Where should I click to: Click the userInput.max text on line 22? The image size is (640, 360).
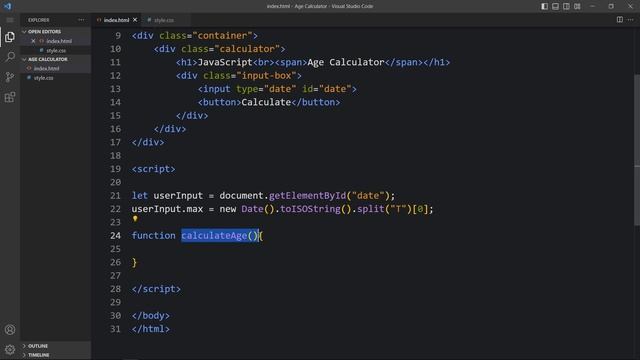pos(167,209)
